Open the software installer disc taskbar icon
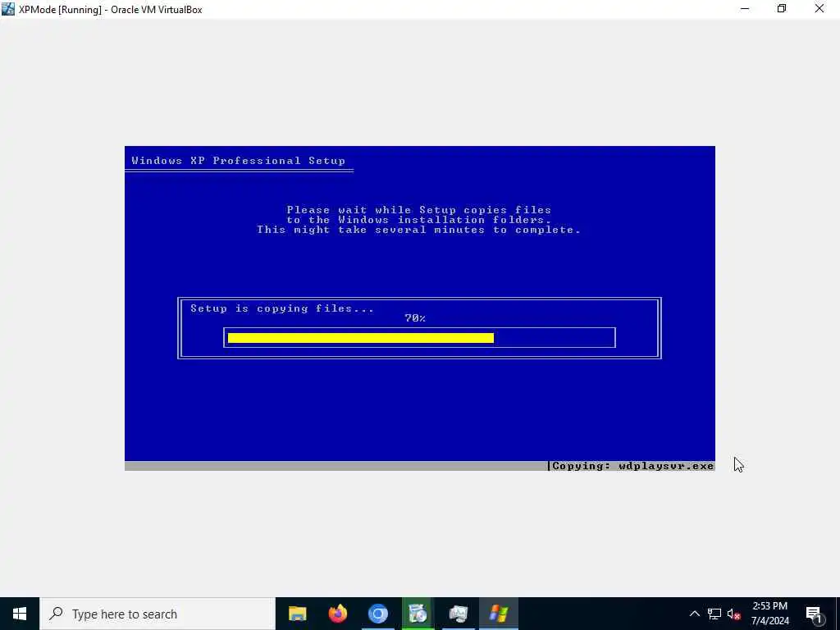Image resolution: width=840 pixels, height=630 pixels. (418, 614)
